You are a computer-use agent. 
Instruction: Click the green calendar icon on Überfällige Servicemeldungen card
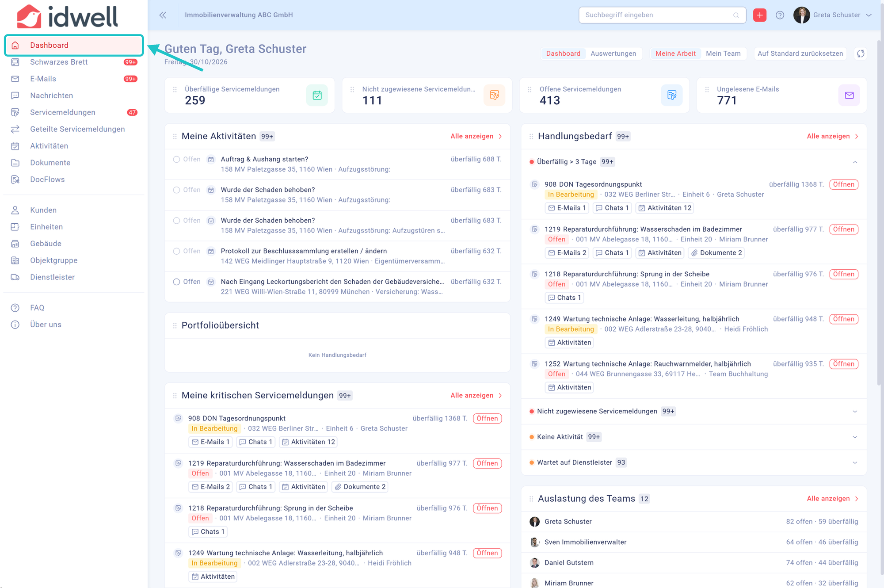click(x=317, y=95)
